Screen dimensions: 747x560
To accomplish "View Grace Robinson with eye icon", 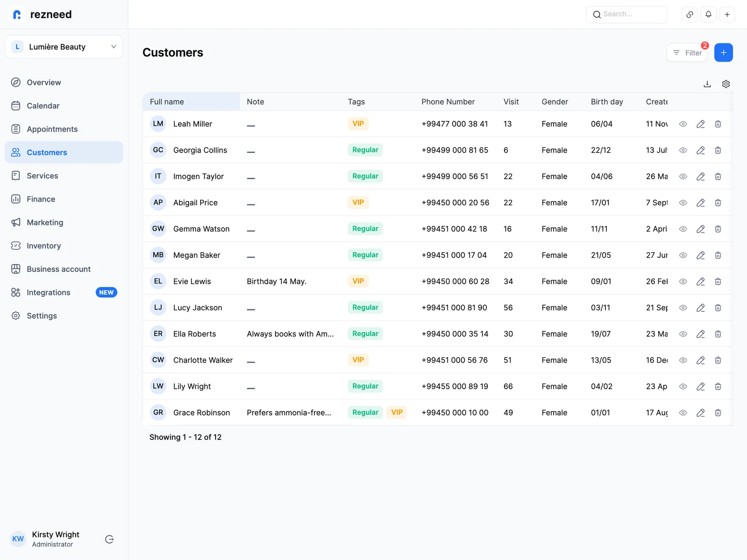I will (683, 413).
